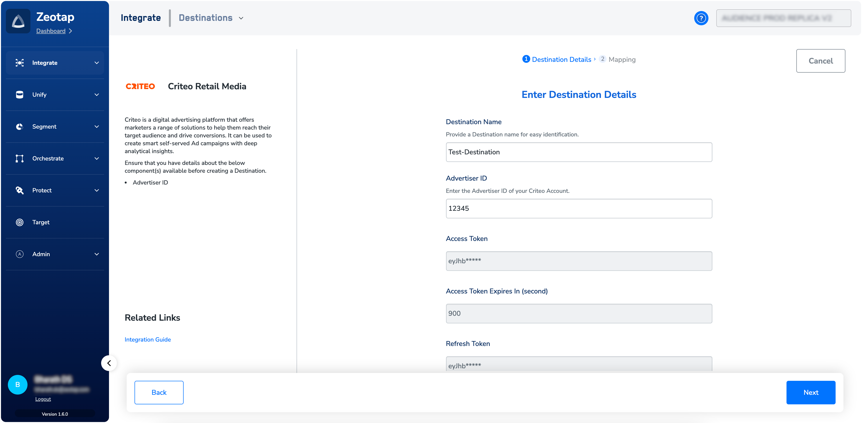
Task: Click the Unify database icon
Action: 20,95
